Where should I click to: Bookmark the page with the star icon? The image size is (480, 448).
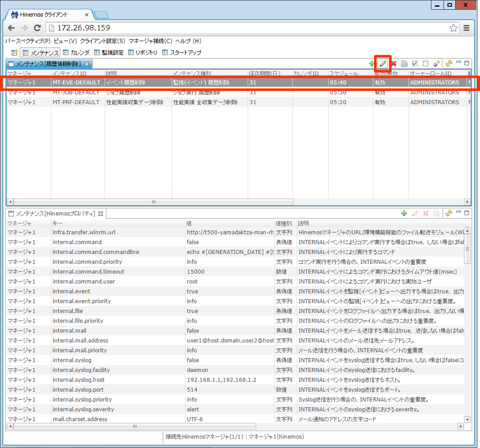(453, 28)
